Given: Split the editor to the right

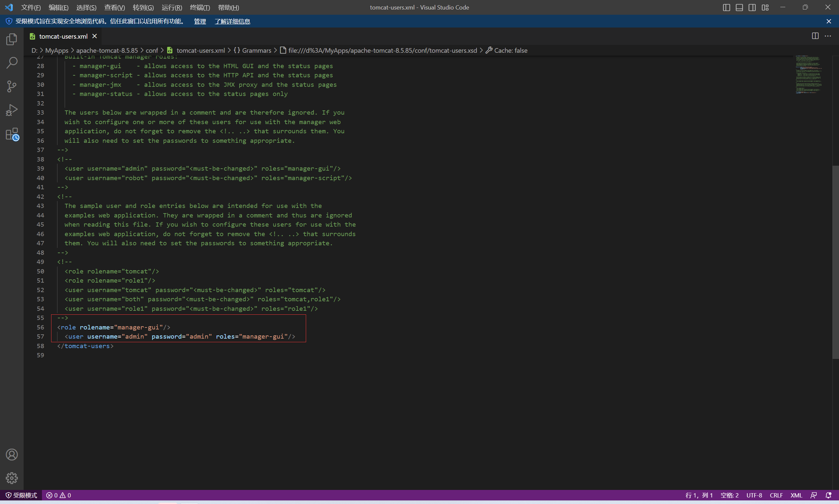Looking at the screenshot, I should pos(815,36).
